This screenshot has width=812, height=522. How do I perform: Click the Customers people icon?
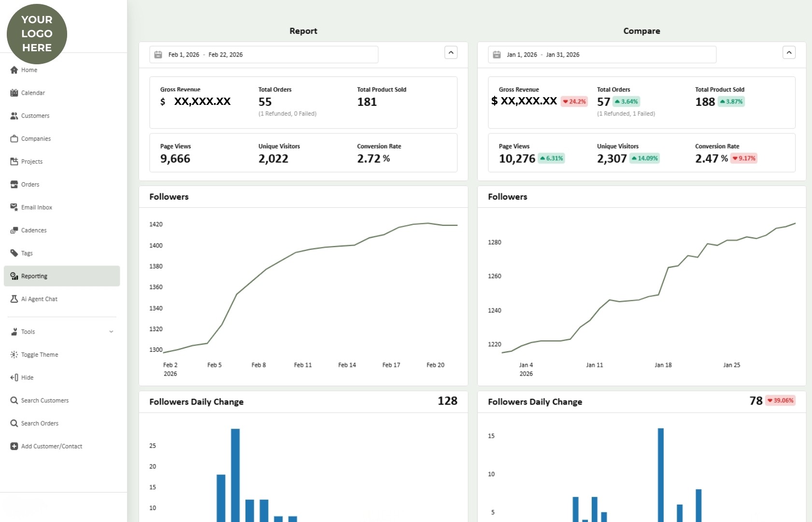[14, 116]
